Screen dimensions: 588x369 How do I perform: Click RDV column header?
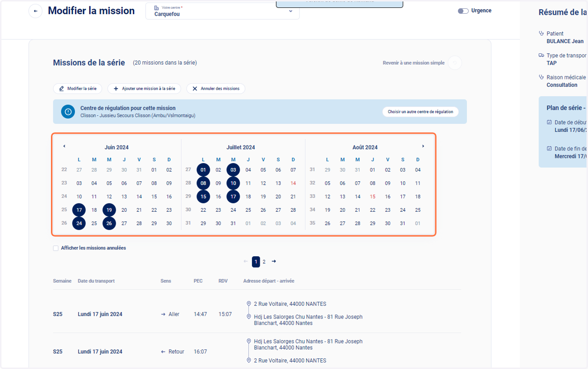coord(223,281)
